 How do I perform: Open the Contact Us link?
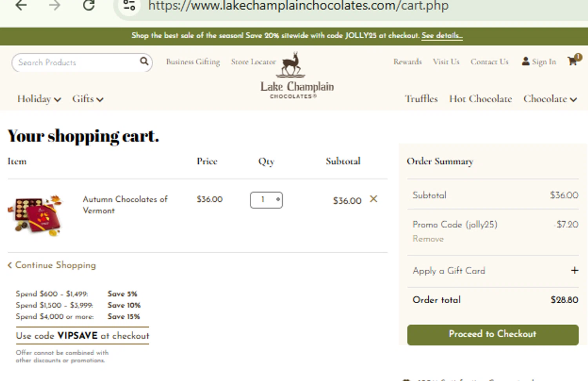(x=490, y=62)
